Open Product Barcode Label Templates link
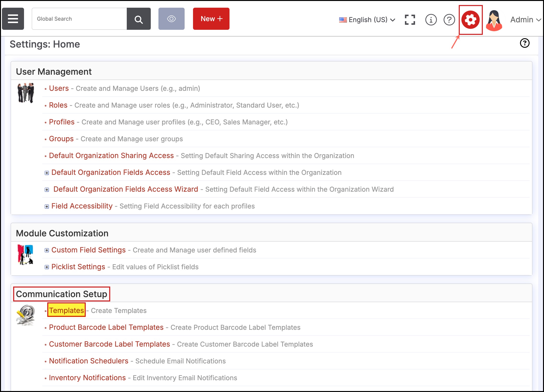The height and width of the screenshot is (392, 544). tap(106, 327)
